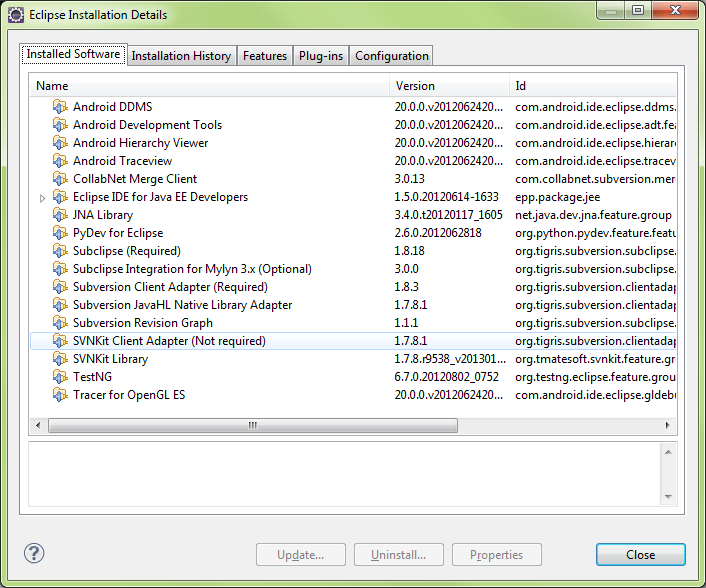Click the Subversion Revision Graph feature icon
Image resolution: width=706 pixels, height=588 pixels.
60,323
